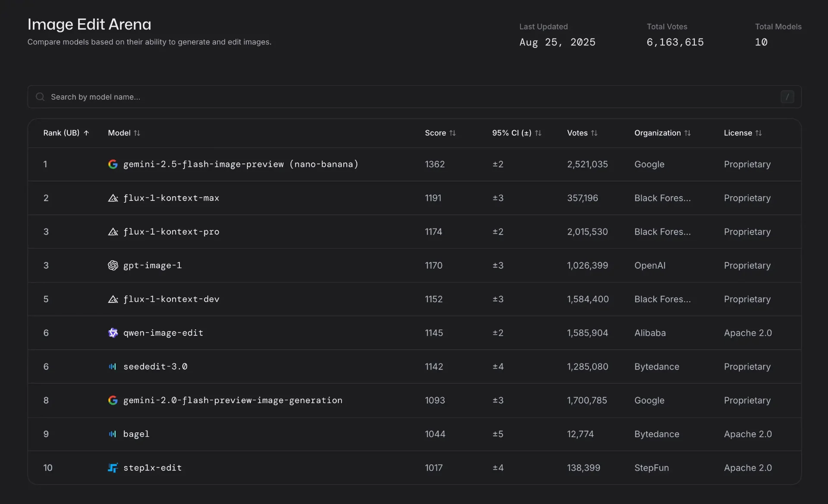Click the sort arrows next to Score header
The image size is (828, 504).
tap(452, 133)
